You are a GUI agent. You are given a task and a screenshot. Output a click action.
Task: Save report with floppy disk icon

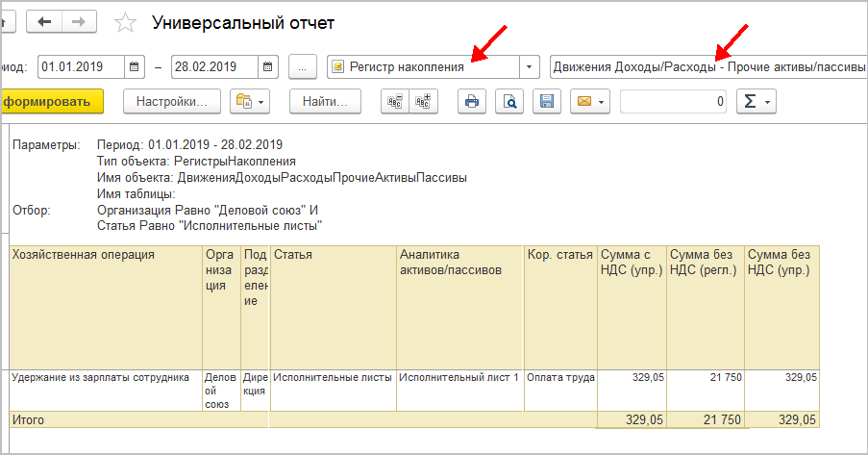[x=547, y=101]
